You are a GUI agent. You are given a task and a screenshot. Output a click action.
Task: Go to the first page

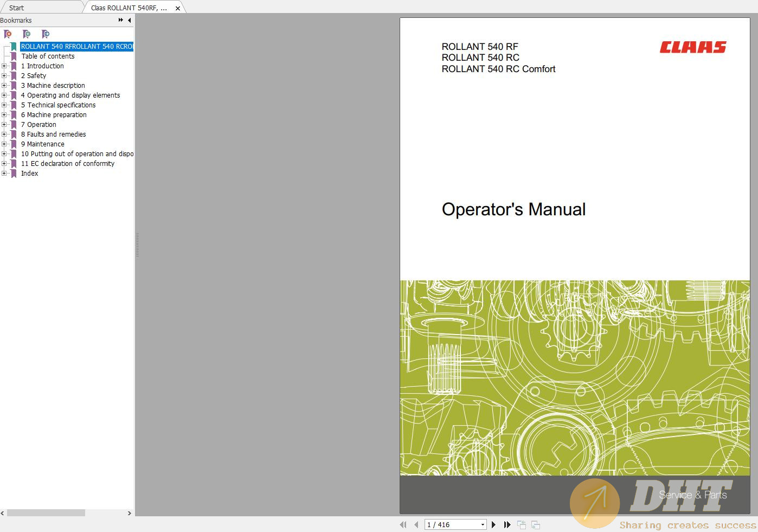click(403, 524)
